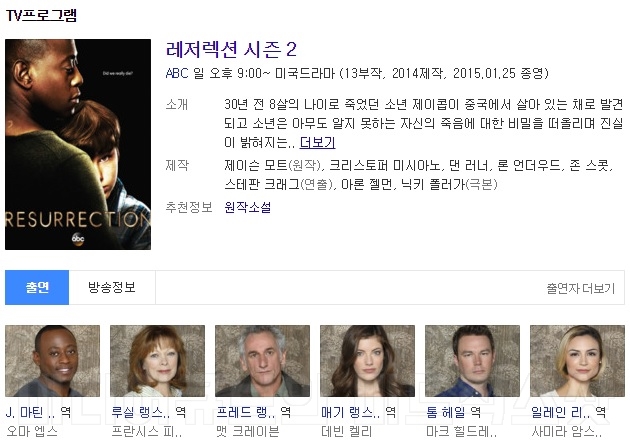Click the ABC broadcaster link
The height and width of the screenshot is (444, 630).
(177, 73)
